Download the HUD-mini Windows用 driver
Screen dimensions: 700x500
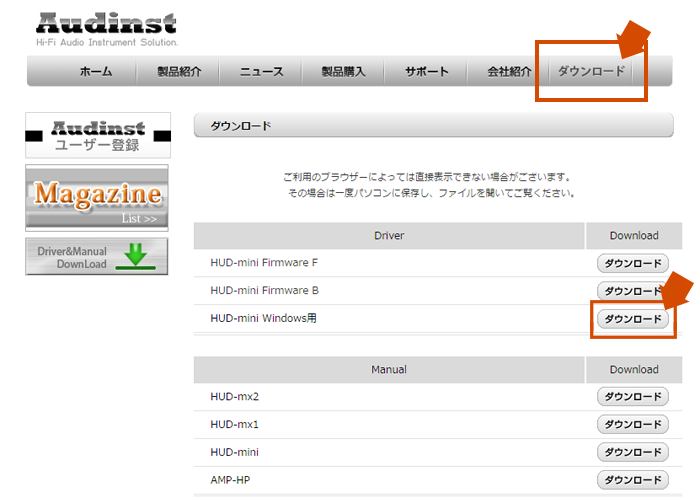633,319
